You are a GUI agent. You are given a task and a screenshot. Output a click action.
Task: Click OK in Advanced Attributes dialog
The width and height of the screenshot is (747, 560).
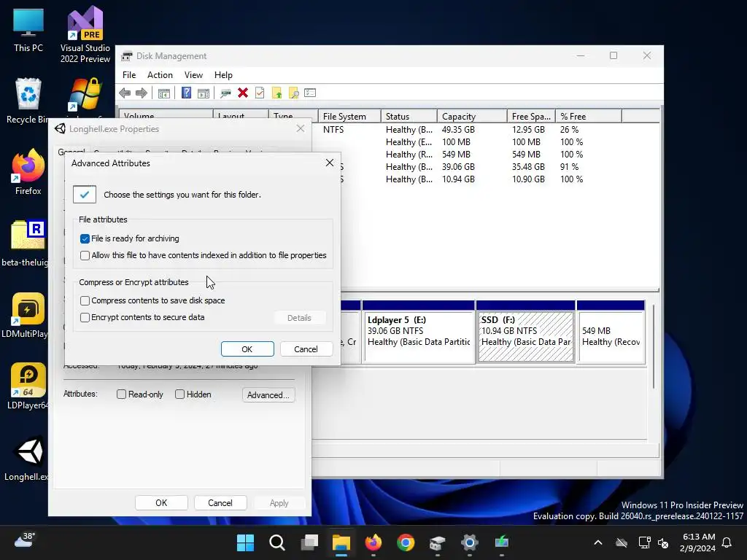247,349
